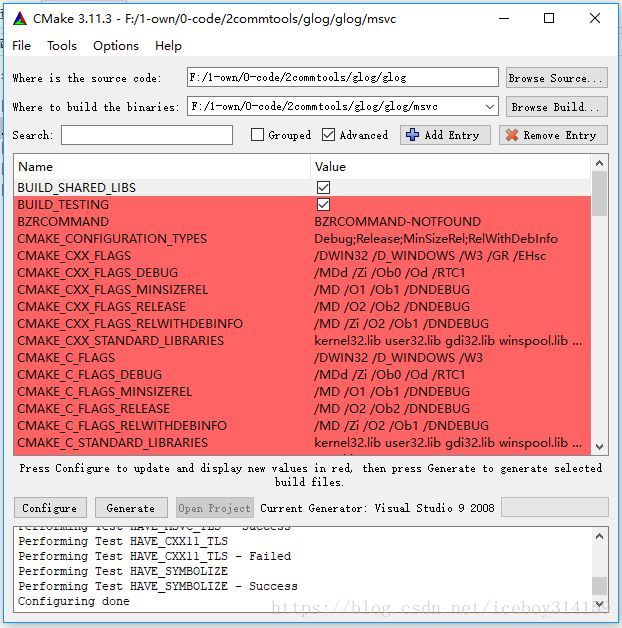The height and width of the screenshot is (628, 622).
Task: Open the Options menu
Action: pyautogui.click(x=116, y=46)
